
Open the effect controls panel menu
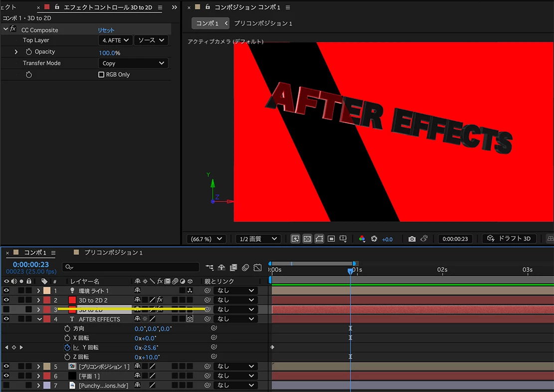point(160,7)
